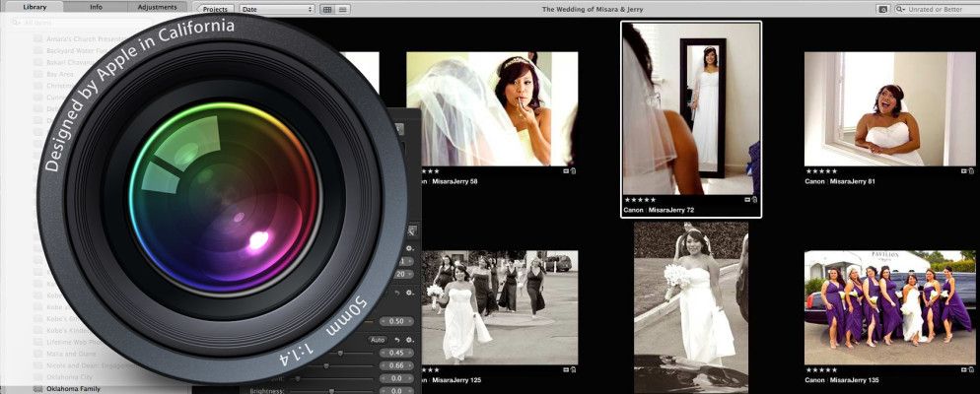The height and width of the screenshot is (394, 980).
Task: Click the Auto adjustment button
Action: pyautogui.click(x=377, y=340)
